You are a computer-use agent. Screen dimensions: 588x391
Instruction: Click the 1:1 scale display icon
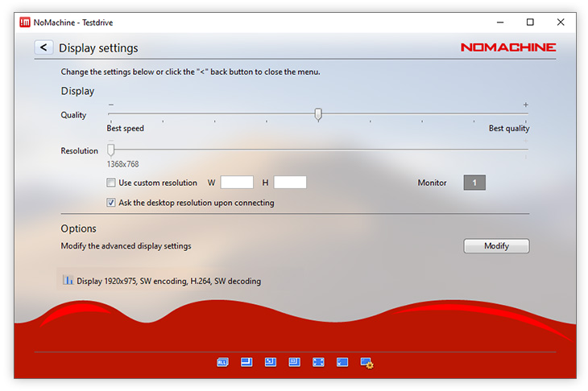pos(294,363)
